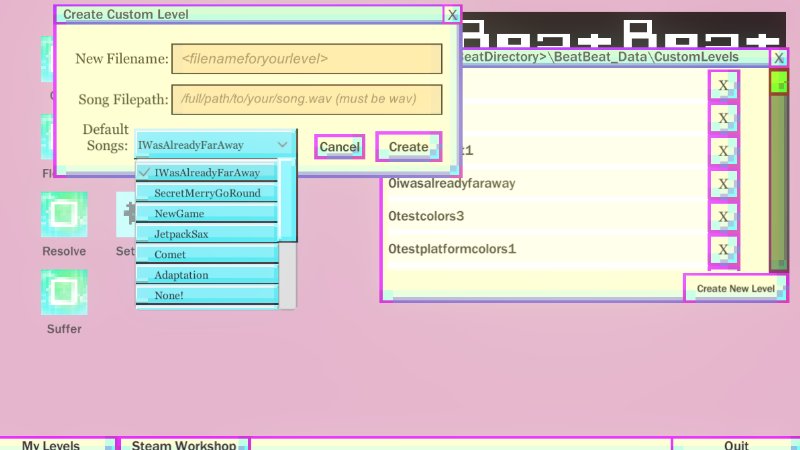Click the Song Filepath input field

[307, 99]
